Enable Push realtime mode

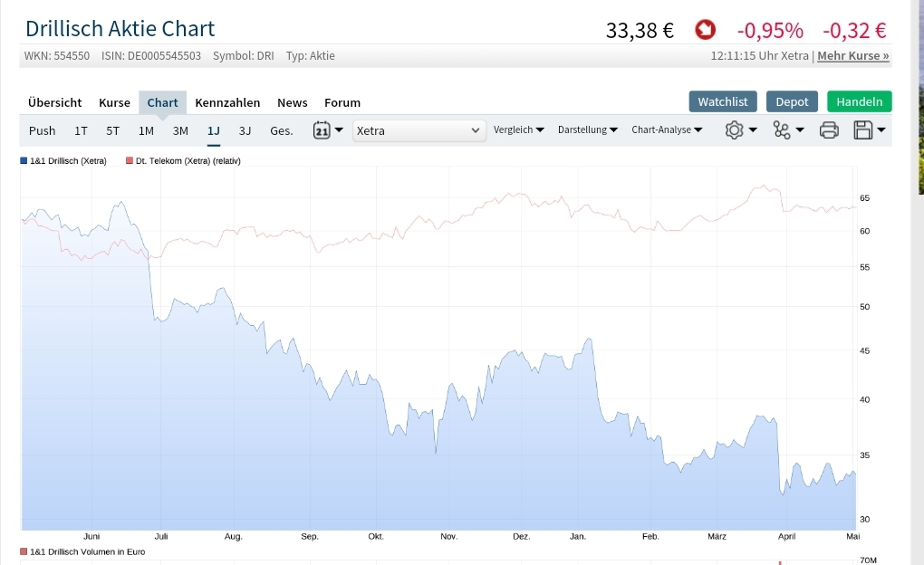(42, 130)
